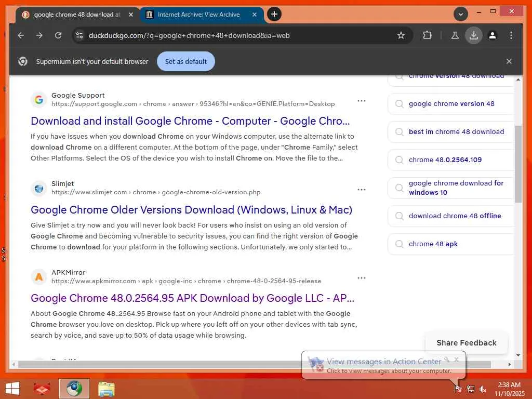Open Supermium browser taskbar icon

[74, 389]
